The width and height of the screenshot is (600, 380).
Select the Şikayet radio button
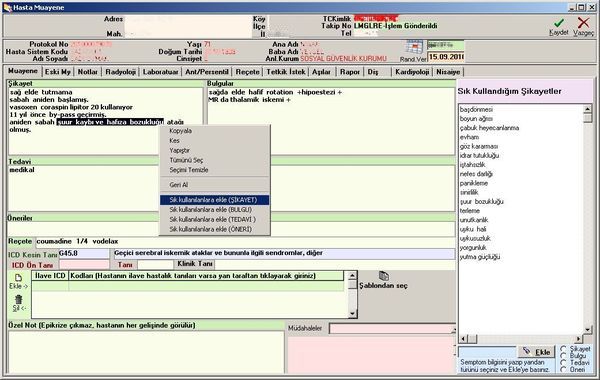[x=563, y=349]
